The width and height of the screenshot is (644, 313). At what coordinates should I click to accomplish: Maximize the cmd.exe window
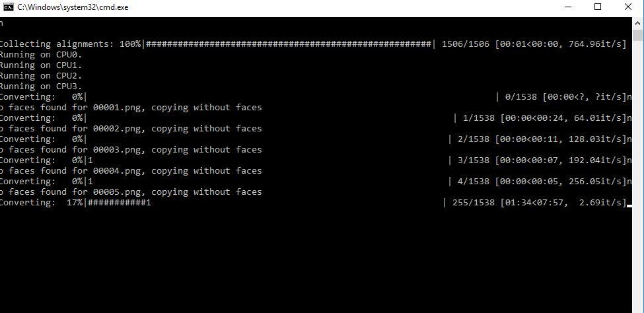pos(598,7)
